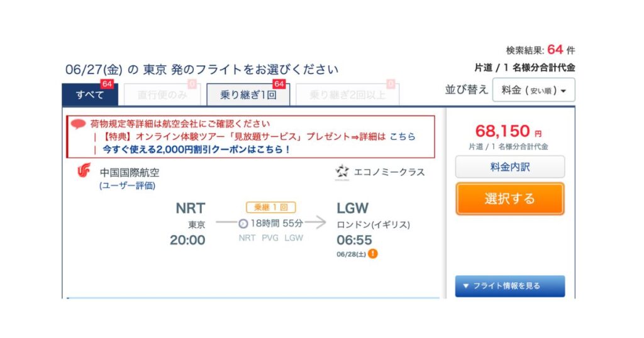Click the clock icon beside 18時間 55分
This screenshot has height=338, width=644.
(x=243, y=224)
